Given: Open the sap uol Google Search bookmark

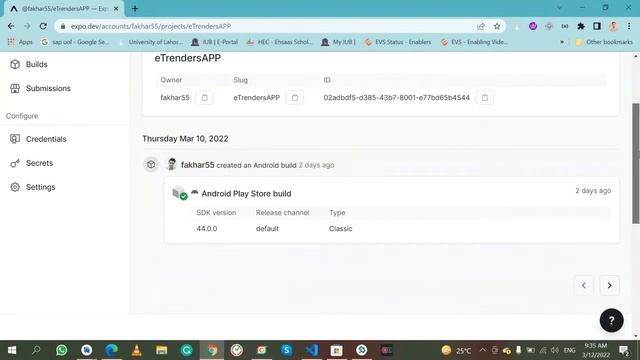Looking at the screenshot, I should tap(76, 42).
